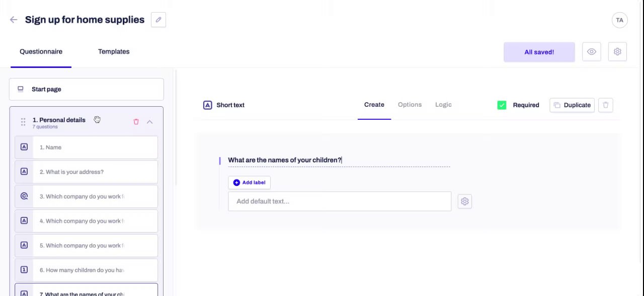Click the drag handle for Personal details

23,122
